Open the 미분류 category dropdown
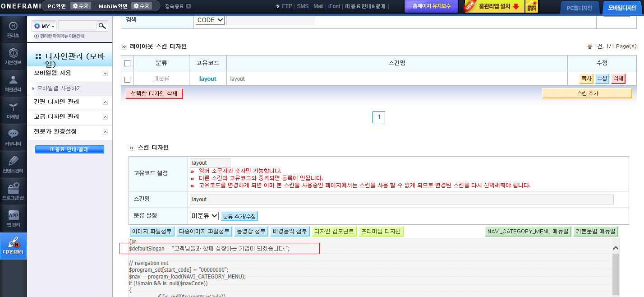Image resolution: width=644 pixels, height=297 pixels. pos(204,216)
